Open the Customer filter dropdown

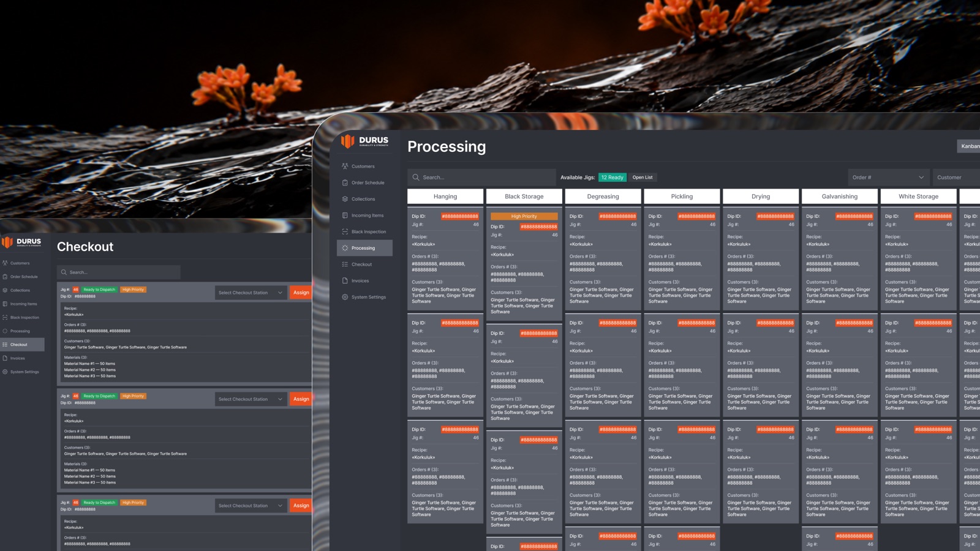coord(957,178)
